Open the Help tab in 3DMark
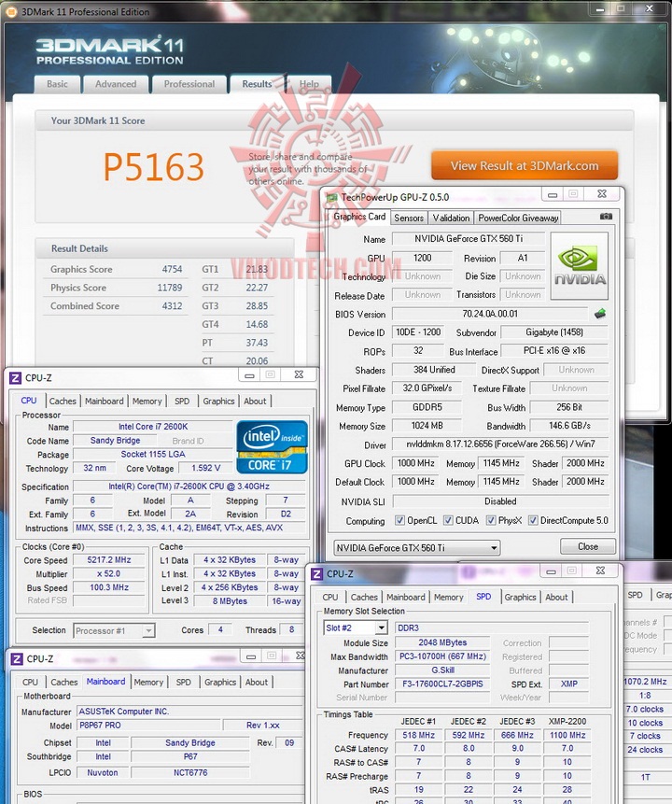The width and height of the screenshot is (672, 804). point(309,84)
